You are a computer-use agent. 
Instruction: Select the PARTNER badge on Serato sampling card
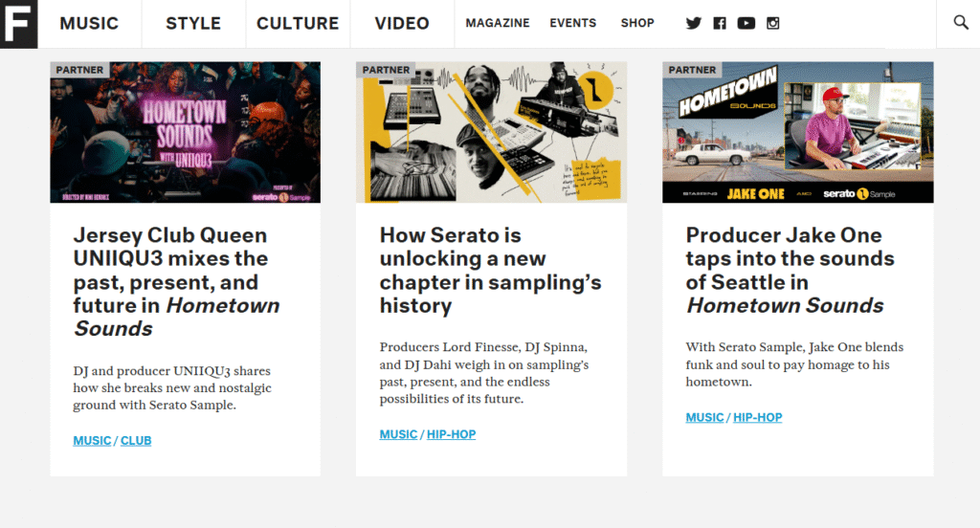pyautogui.click(x=386, y=70)
